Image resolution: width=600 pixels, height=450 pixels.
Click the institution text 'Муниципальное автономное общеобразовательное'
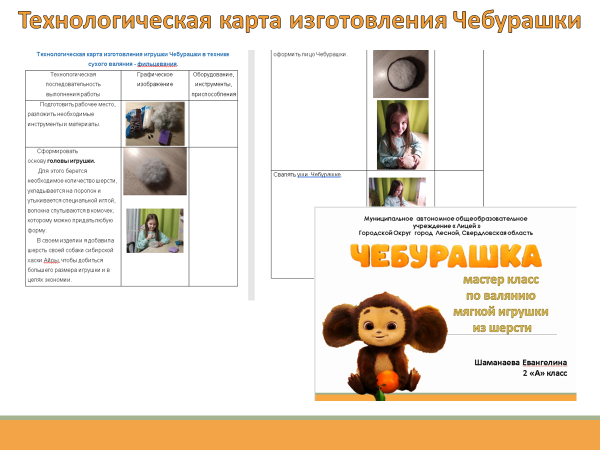pyautogui.click(x=445, y=219)
